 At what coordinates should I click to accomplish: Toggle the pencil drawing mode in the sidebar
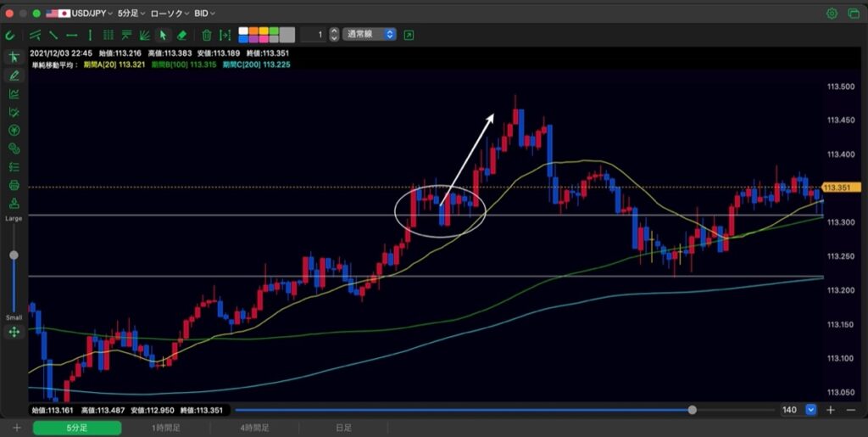(14, 76)
